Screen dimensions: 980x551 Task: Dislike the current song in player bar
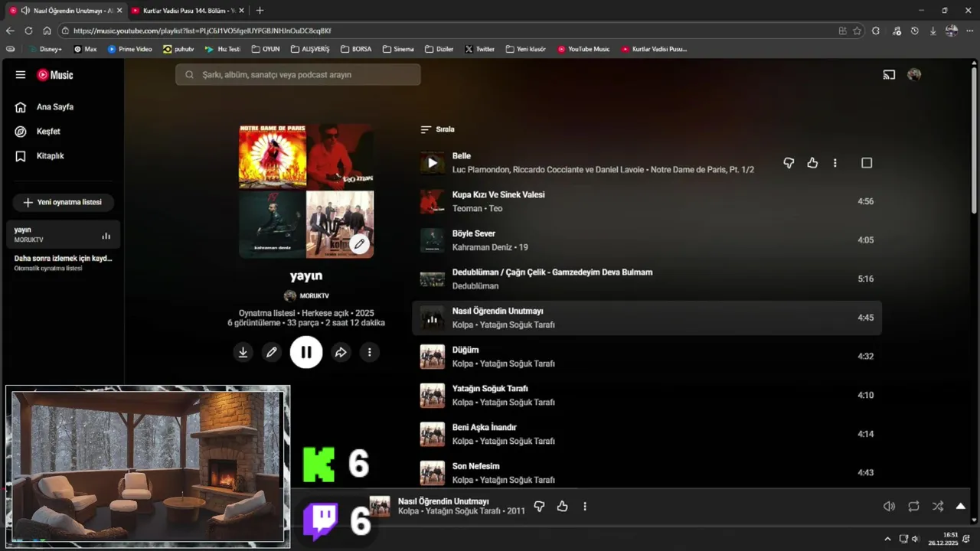click(539, 507)
